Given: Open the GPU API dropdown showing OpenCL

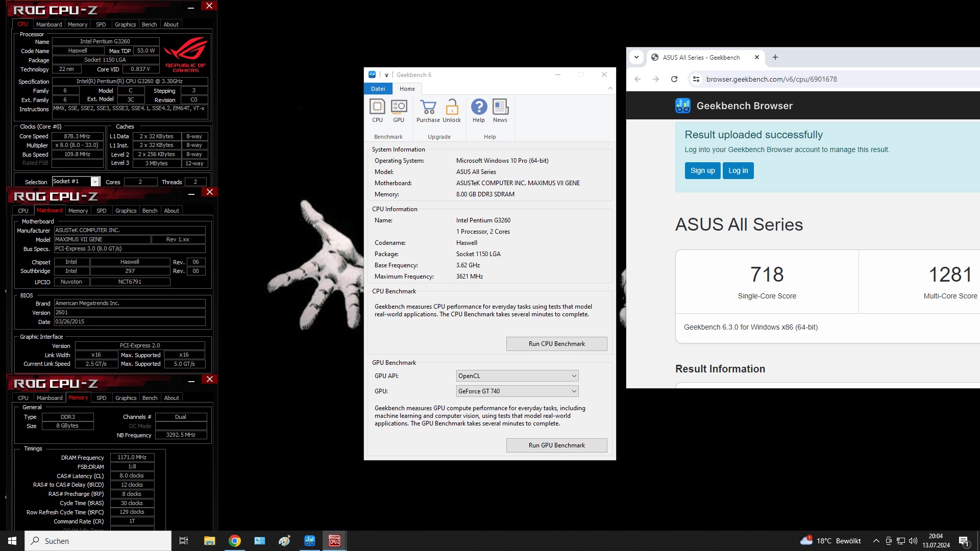Looking at the screenshot, I should click(x=517, y=376).
